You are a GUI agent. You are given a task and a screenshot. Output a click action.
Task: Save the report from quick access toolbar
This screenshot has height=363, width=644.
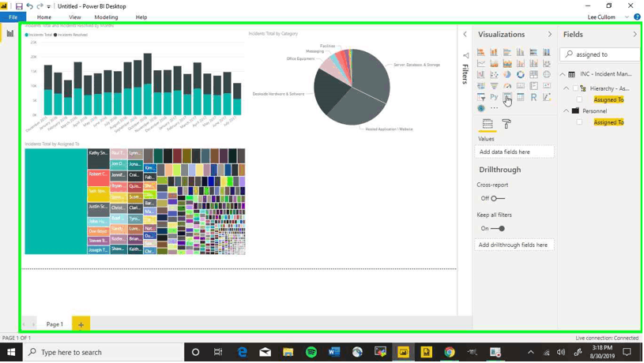[x=19, y=6]
